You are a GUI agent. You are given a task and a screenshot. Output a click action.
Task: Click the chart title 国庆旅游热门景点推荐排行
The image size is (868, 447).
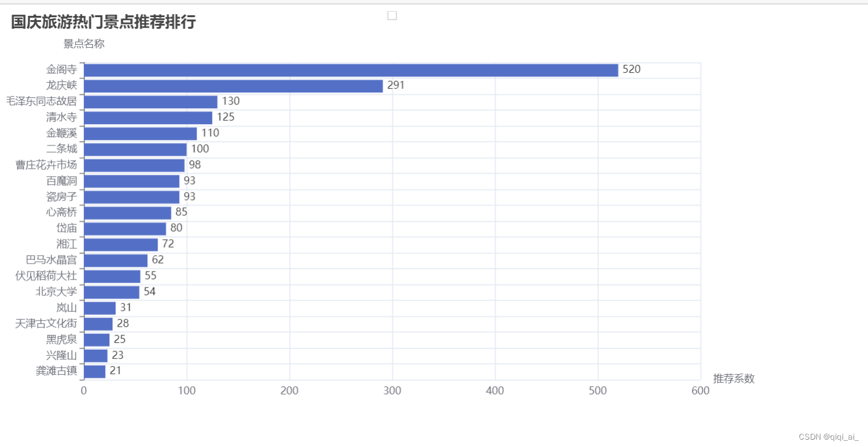coord(103,22)
